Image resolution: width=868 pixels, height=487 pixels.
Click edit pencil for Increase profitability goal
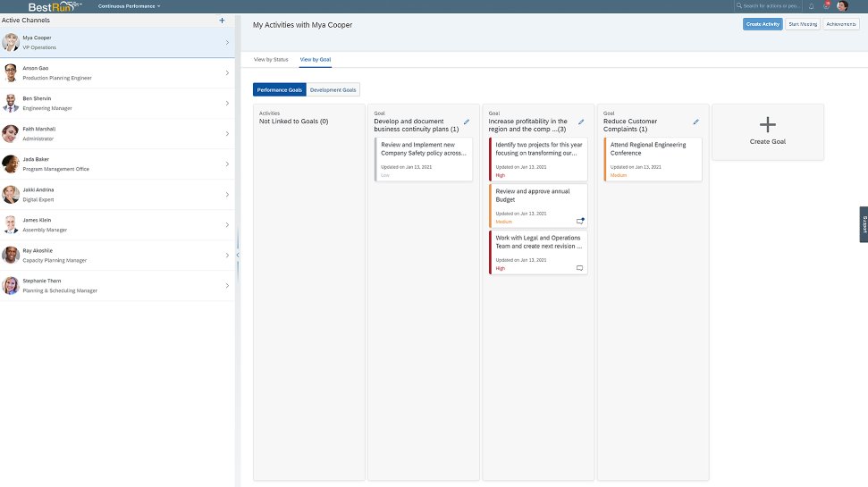pyautogui.click(x=581, y=122)
